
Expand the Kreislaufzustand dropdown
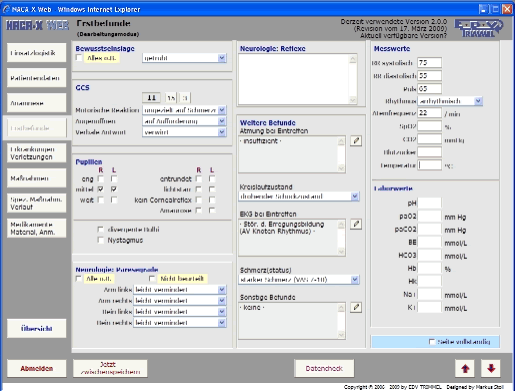coord(355,196)
